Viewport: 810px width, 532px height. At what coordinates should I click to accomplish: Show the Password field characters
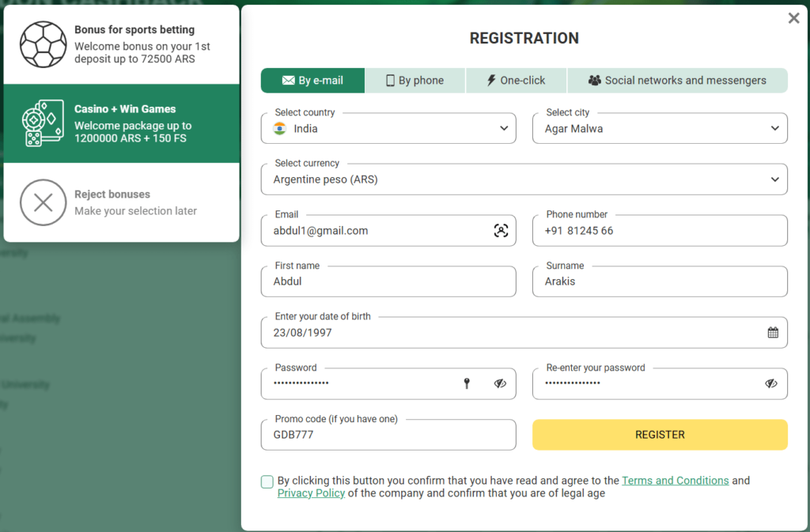coord(500,383)
